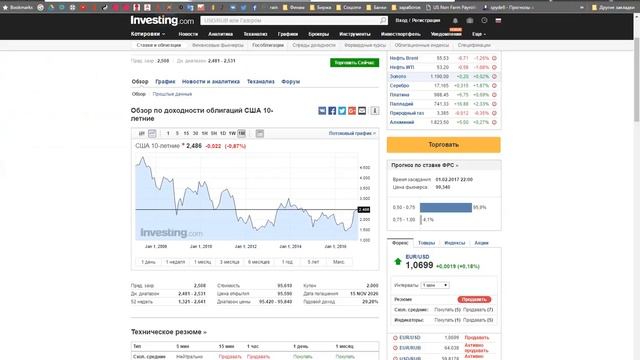Expand the Котировки menu dropdown
The height and width of the screenshot is (360, 640).
click(x=148, y=34)
